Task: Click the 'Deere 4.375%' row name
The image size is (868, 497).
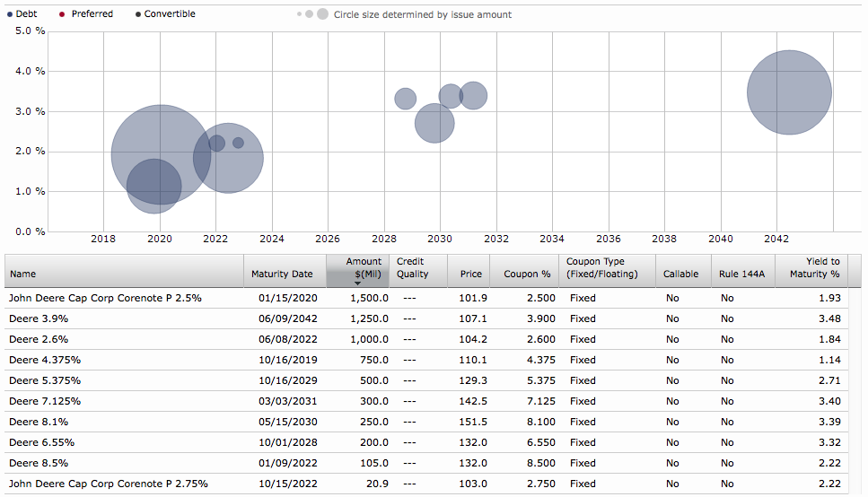Action: coord(45,360)
